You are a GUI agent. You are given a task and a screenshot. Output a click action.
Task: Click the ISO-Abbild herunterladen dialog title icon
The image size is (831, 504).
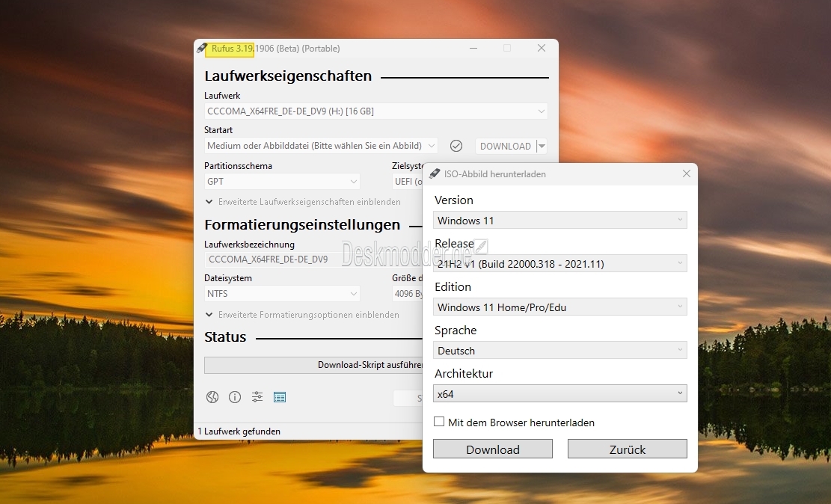(435, 173)
